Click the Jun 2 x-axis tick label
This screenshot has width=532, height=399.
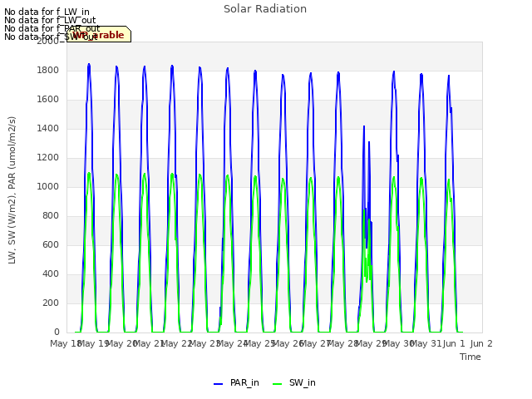[481, 343]
